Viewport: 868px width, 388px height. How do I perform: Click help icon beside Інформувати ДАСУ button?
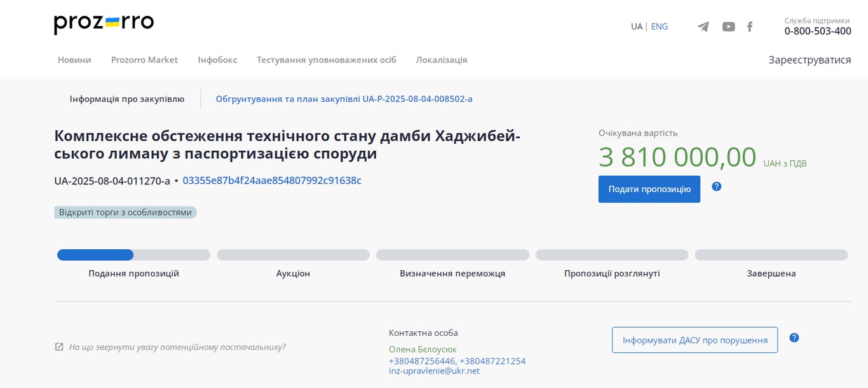pos(794,338)
